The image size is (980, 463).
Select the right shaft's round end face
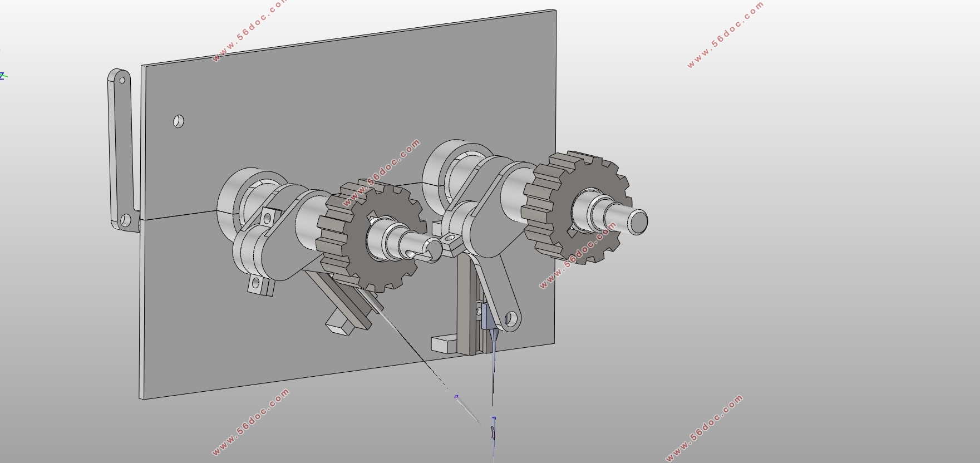[638, 222]
